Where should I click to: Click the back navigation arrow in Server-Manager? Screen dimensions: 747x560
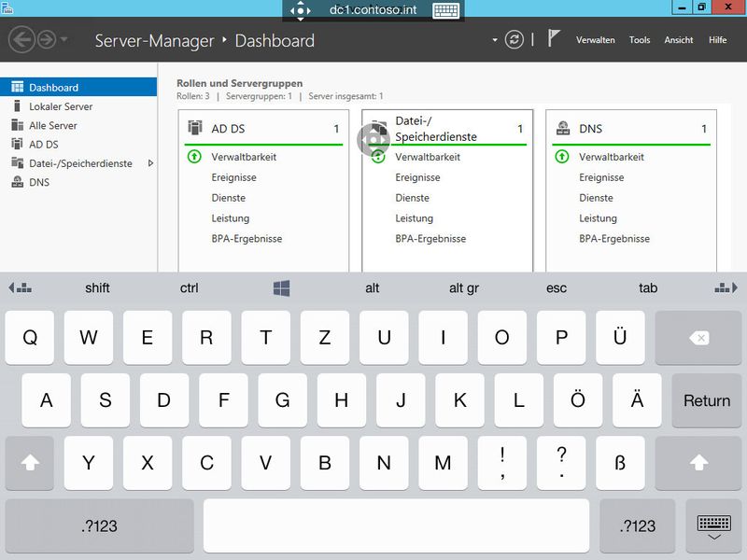point(21,39)
